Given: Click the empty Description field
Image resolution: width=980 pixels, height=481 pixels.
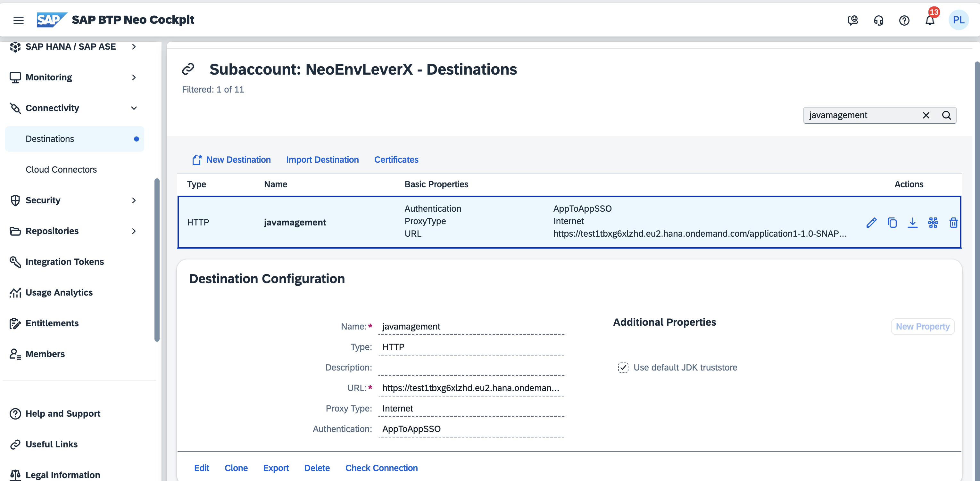Looking at the screenshot, I should click(x=471, y=368).
